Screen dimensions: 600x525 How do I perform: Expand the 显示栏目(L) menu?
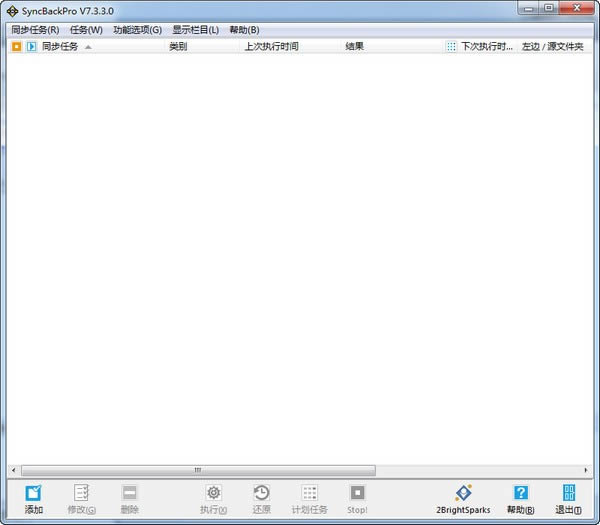[195, 30]
